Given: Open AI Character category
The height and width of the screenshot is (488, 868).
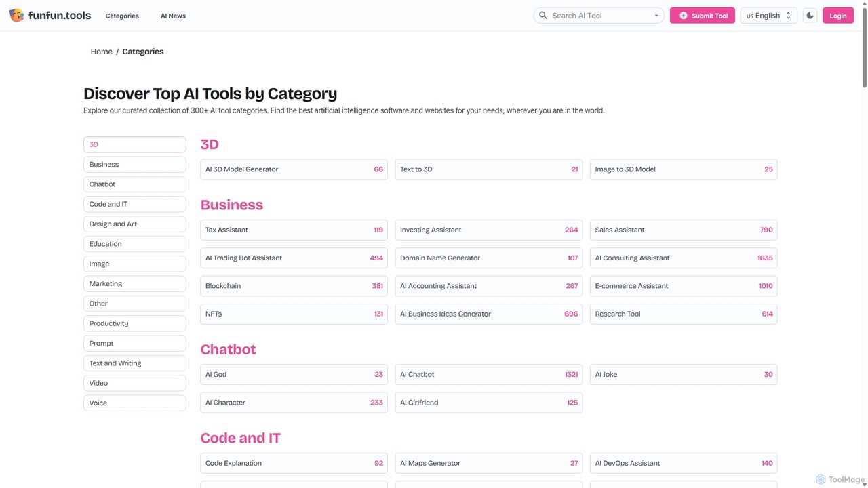Looking at the screenshot, I should 294,403.
